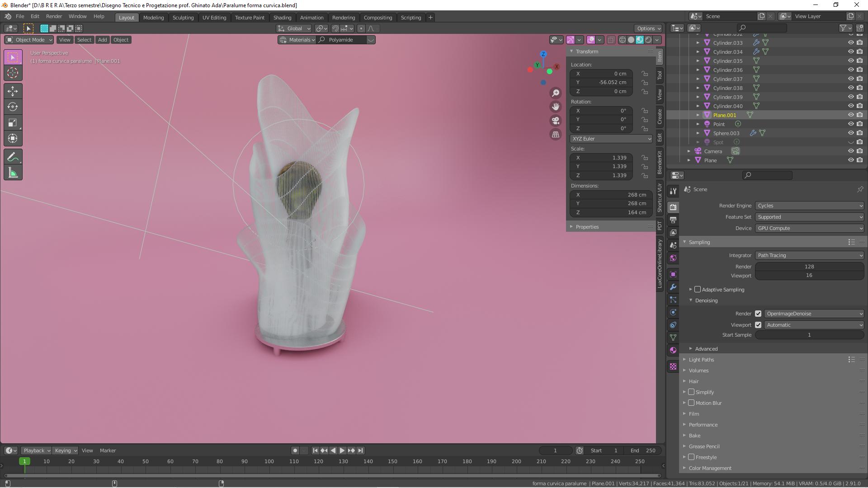
Task: Pin the Scene properties panel
Action: pos(860,189)
